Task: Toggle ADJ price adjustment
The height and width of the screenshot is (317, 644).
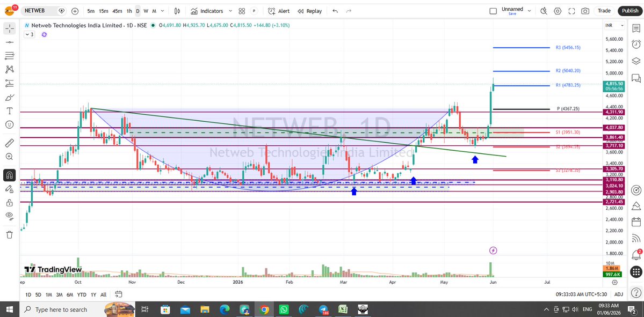Action: click(x=619, y=294)
